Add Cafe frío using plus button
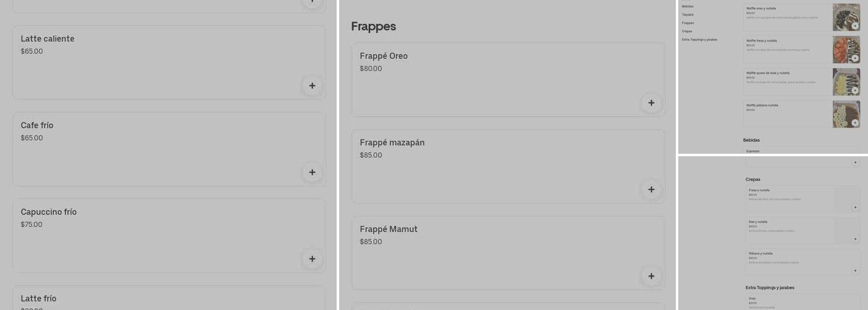 point(312,172)
